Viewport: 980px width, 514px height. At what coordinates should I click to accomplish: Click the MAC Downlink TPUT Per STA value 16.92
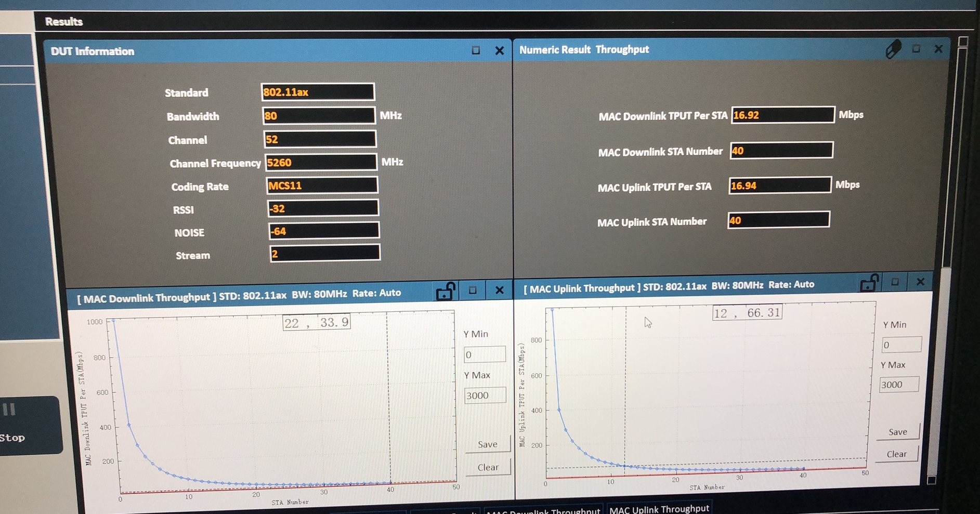tap(783, 115)
